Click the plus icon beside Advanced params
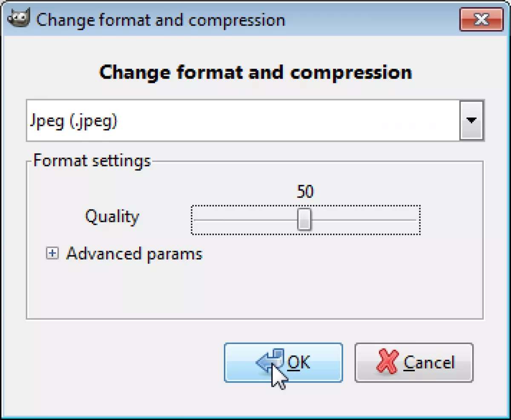Viewport: 511px width, 420px height. [52, 254]
